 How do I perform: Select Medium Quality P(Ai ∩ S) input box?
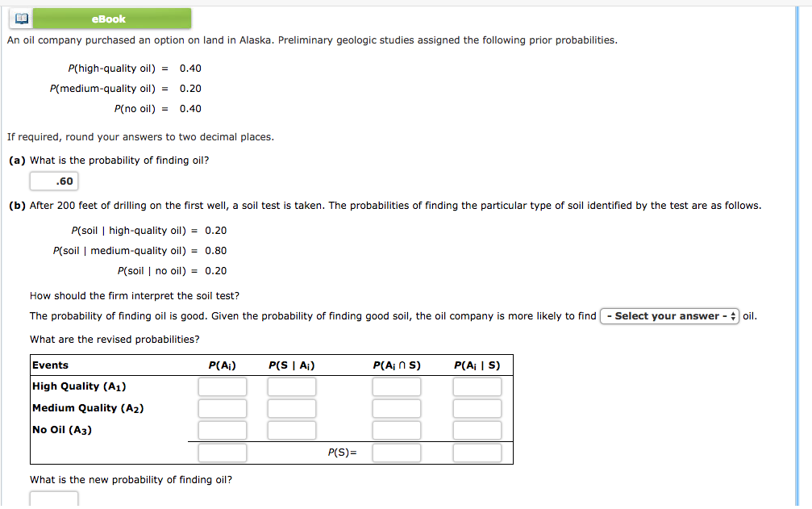[396, 408]
